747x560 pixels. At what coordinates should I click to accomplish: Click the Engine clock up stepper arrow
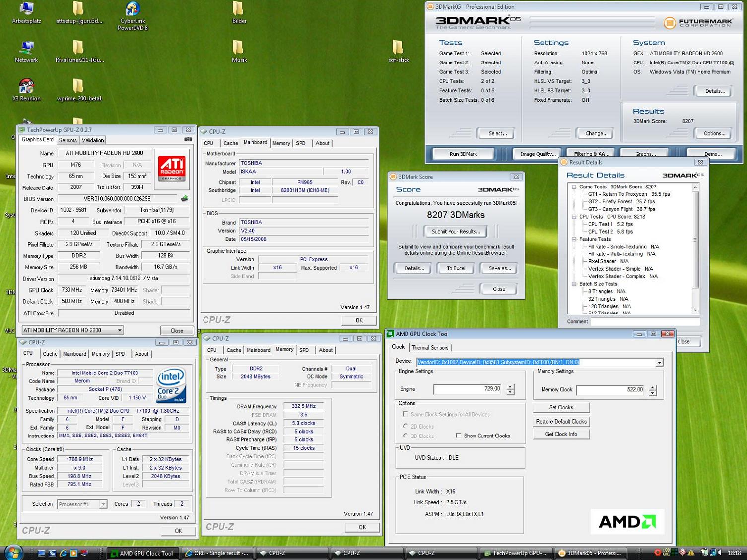click(x=510, y=387)
